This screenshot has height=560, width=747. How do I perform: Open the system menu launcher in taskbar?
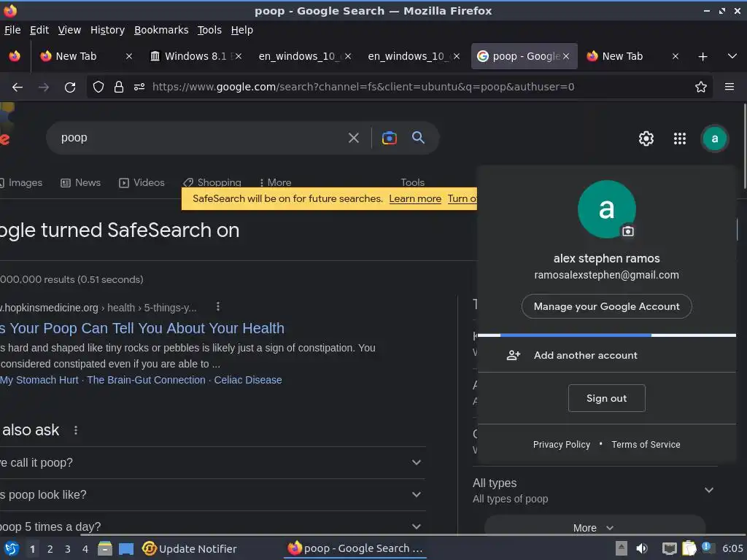coord(12,548)
